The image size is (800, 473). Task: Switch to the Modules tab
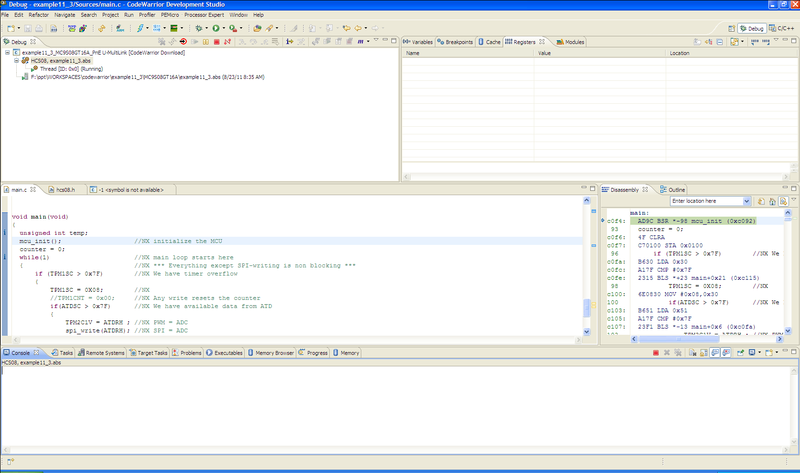(x=570, y=42)
